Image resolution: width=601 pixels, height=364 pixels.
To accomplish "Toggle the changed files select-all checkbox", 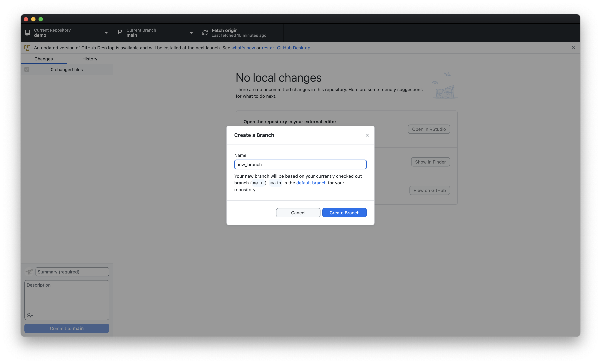I will click(x=27, y=70).
